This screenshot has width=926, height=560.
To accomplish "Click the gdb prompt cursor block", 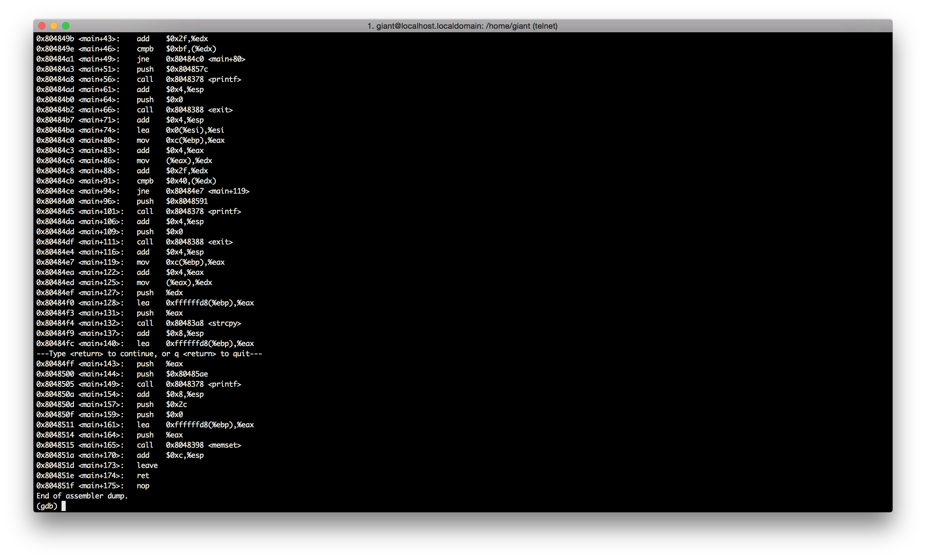I will pyautogui.click(x=64, y=506).
